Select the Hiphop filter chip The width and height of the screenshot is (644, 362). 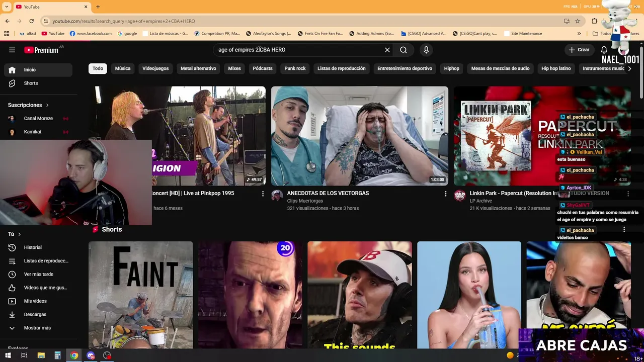451,68
